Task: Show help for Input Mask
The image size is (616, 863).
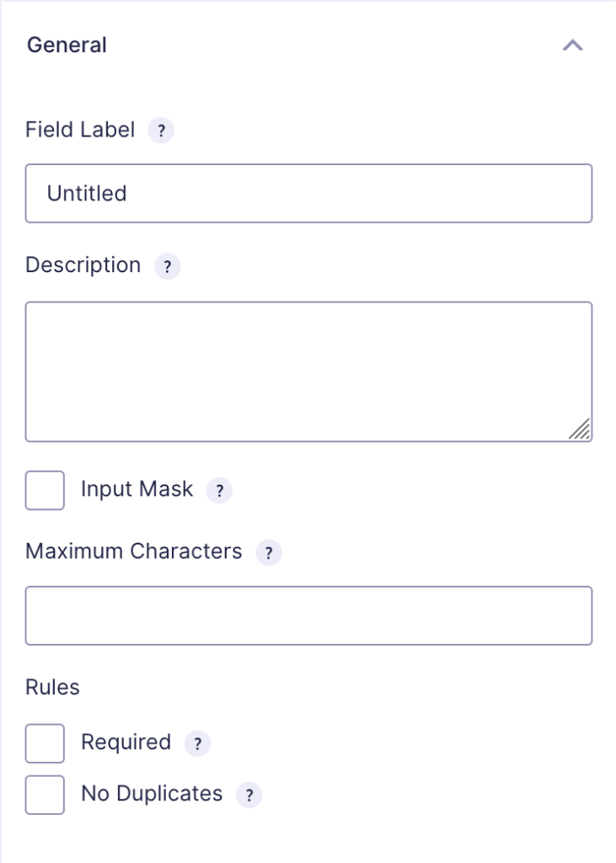Action: pos(219,490)
